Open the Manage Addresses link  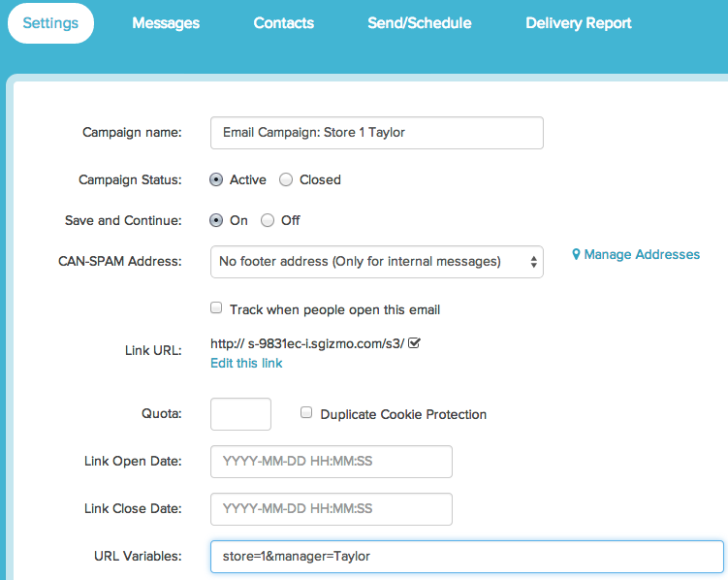tap(642, 254)
